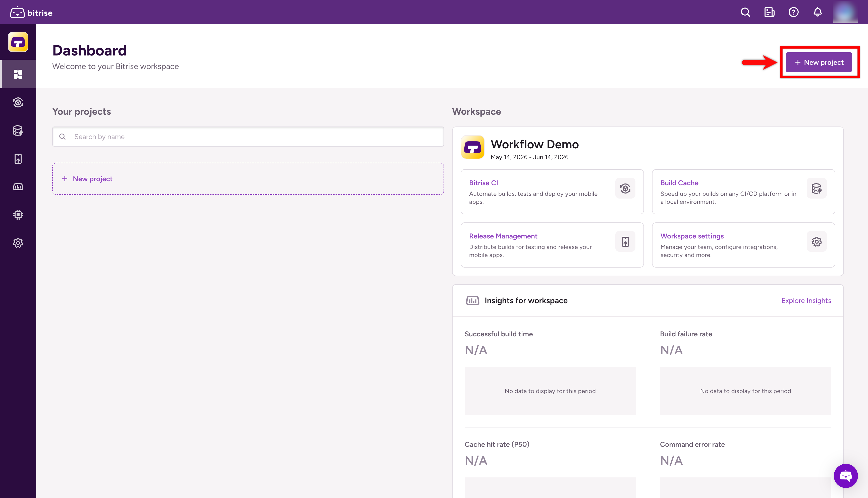868x498 pixels.
Task: Click the Release Management card icon
Action: pyautogui.click(x=625, y=241)
